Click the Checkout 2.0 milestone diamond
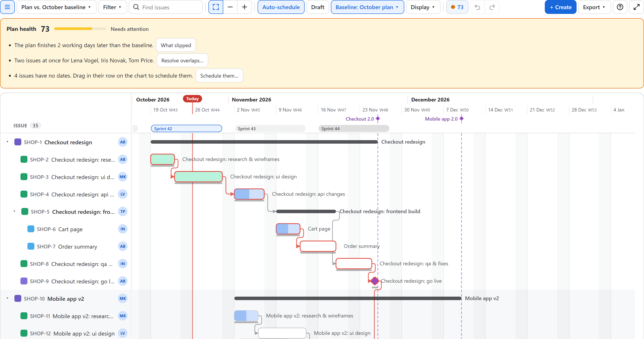 coord(378,119)
